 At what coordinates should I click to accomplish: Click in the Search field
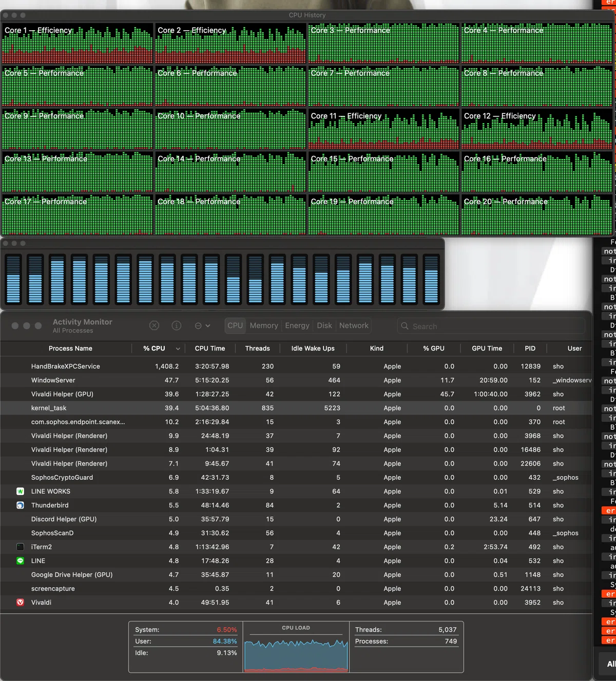[491, 326]
